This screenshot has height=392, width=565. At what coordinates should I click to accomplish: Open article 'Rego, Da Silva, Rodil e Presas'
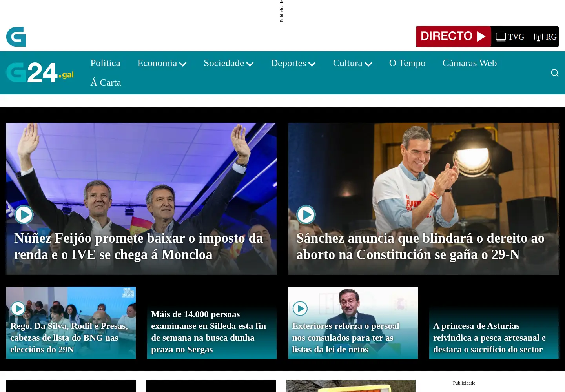[x=69, y=338]
